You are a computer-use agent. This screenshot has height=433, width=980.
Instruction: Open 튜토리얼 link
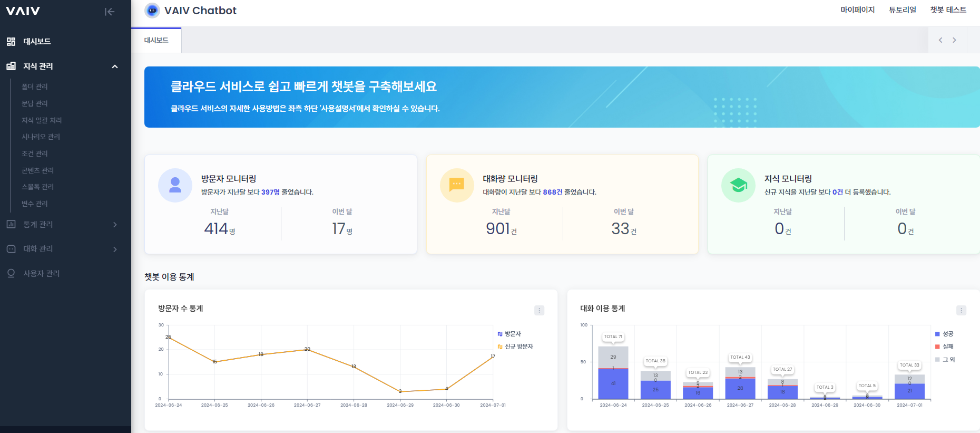tap(903, 10)
